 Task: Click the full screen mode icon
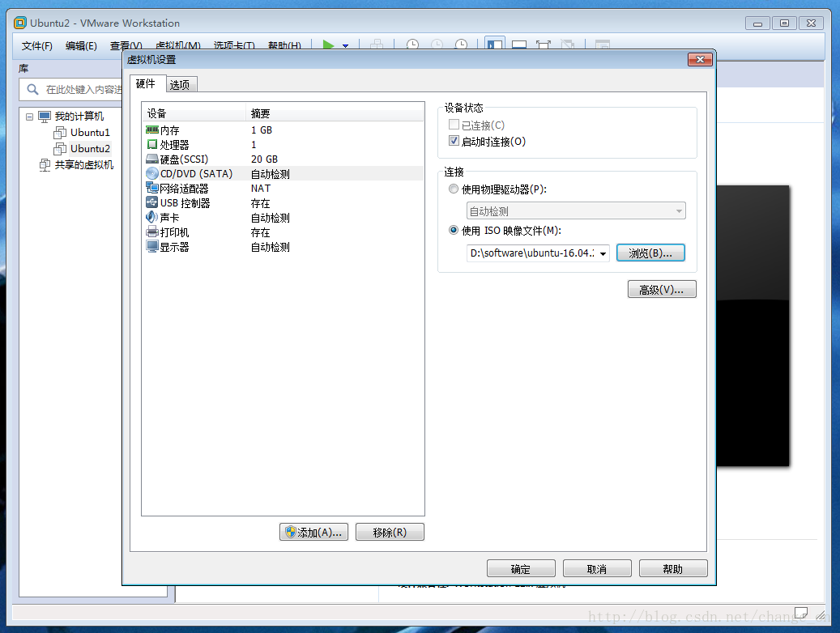[544, 45]
